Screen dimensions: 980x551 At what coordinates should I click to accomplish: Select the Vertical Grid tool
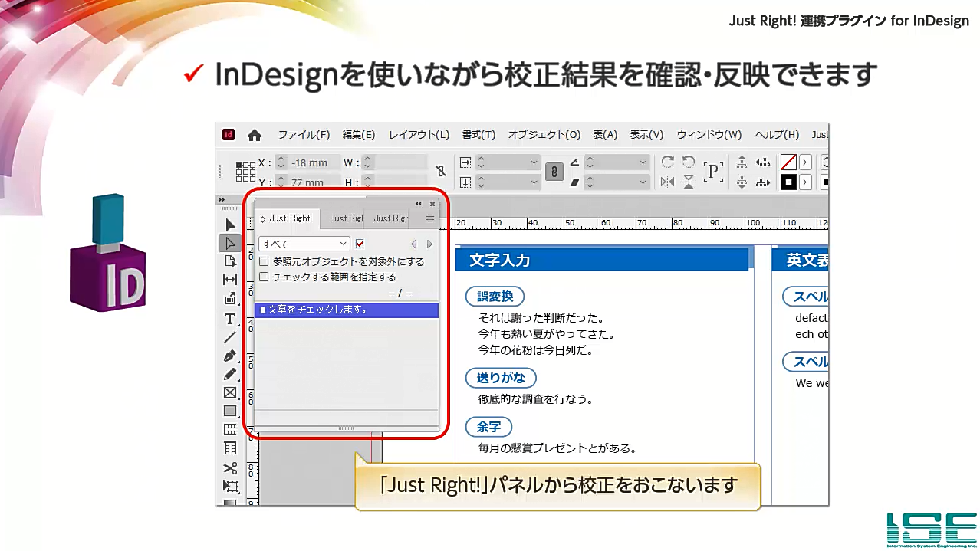pos(230,448)
